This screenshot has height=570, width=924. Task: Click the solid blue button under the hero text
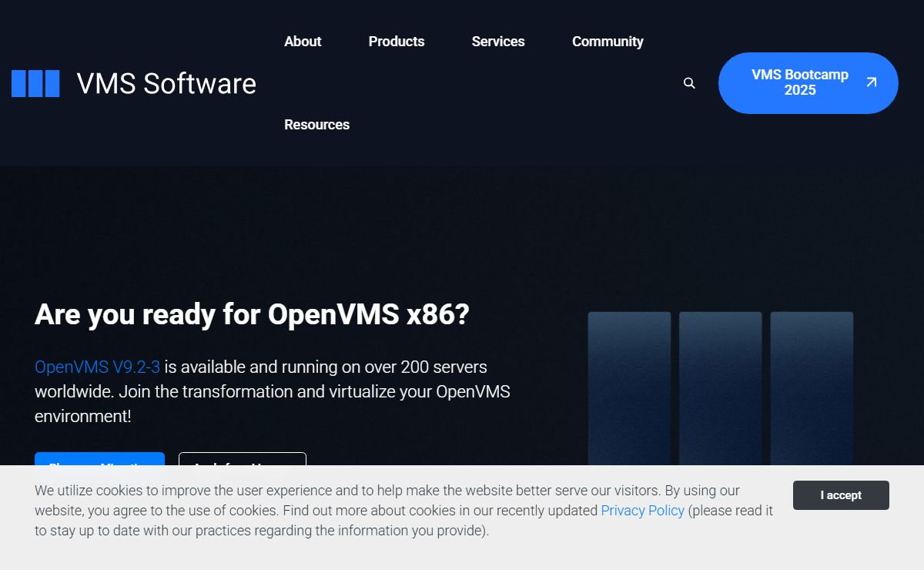[x=99, y=459]
